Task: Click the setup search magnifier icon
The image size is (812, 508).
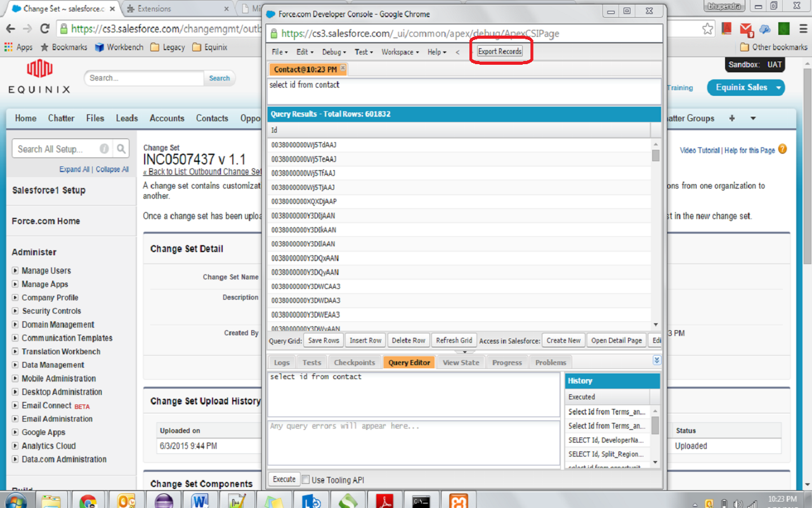Action: [122, 149]
